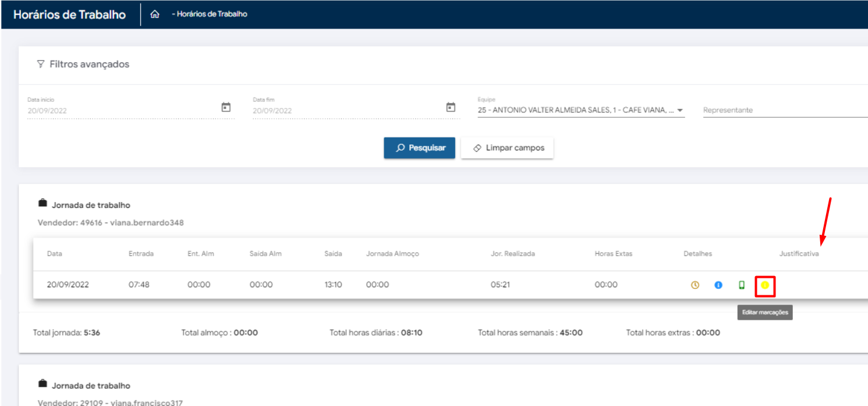The height and width of the screenshot is (406, 868).
Task: Click the Representante input field
Action: pyautogui.click(x=785, y=110)
